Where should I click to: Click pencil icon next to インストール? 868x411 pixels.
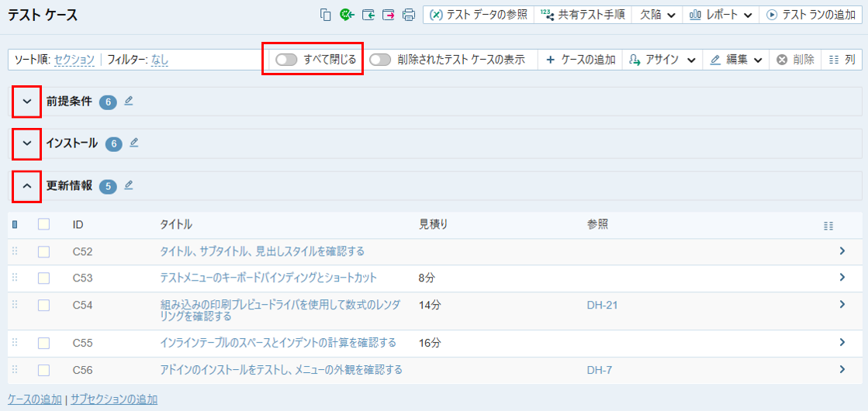coord(134,143)
